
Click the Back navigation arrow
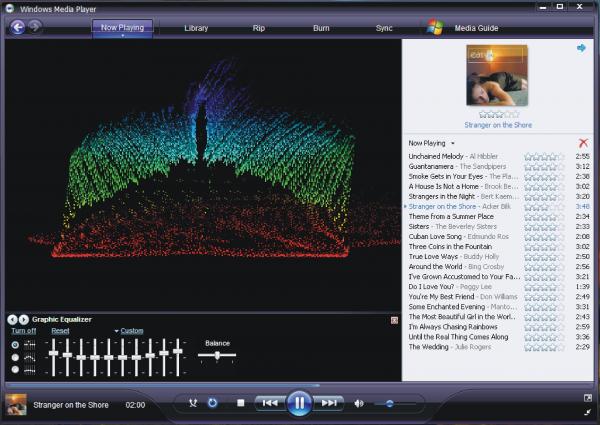(17, 27)
